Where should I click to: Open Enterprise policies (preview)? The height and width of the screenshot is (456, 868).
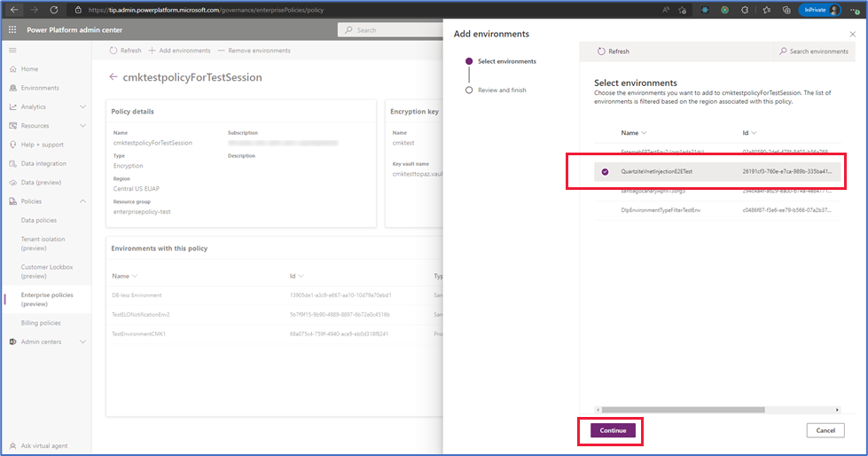coord(47,299)
